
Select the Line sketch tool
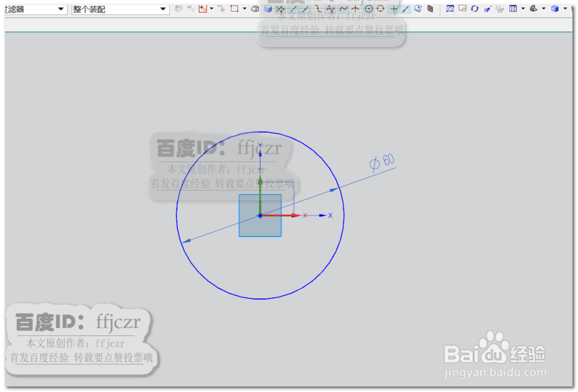293,9
